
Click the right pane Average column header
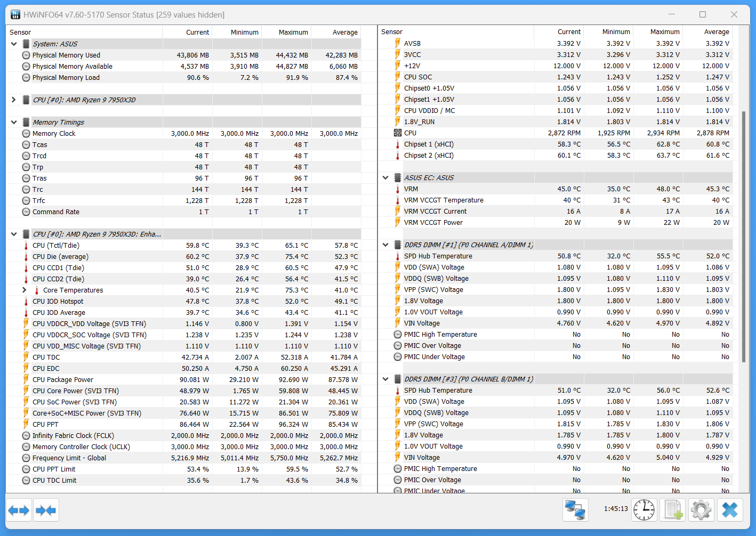pos(707,32)
